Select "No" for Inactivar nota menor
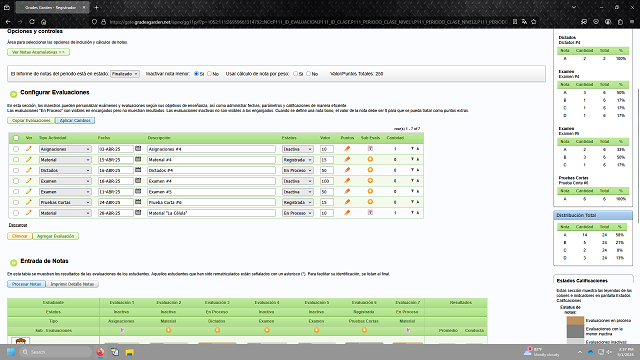This screenshot has height=360, width=640. click(209, 73)
